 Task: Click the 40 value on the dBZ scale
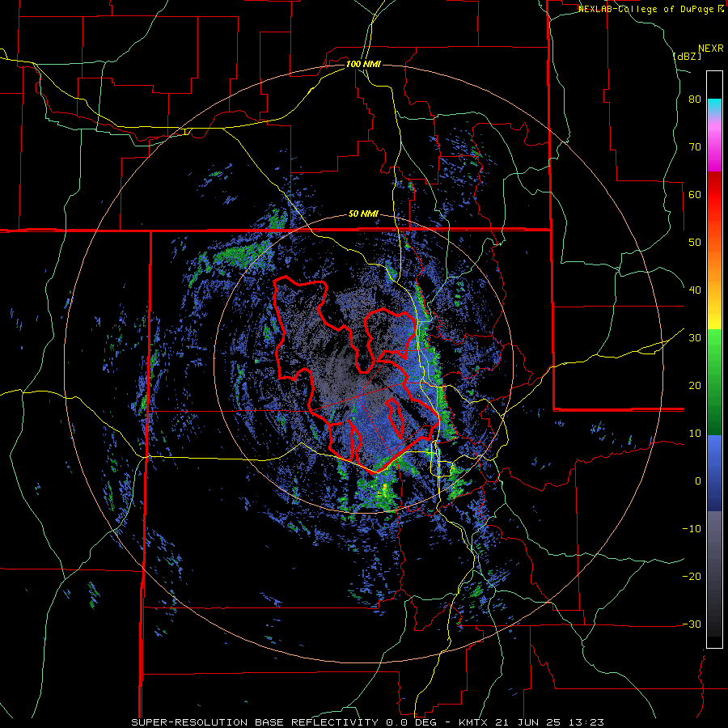click(x=695, y=290)
